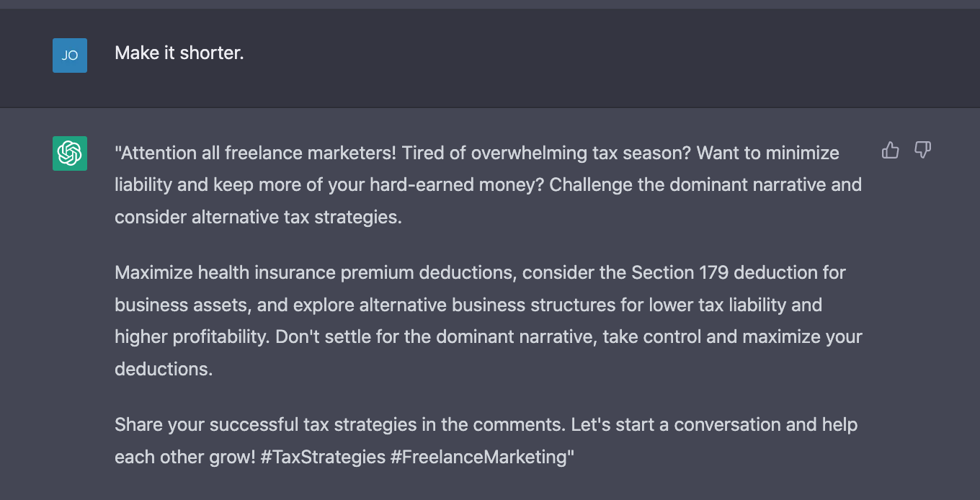Viewport: 980px width, 500px height.
Task: Click the #FreelanceMarketing hashtag
Action: click(x=481, y=457)
